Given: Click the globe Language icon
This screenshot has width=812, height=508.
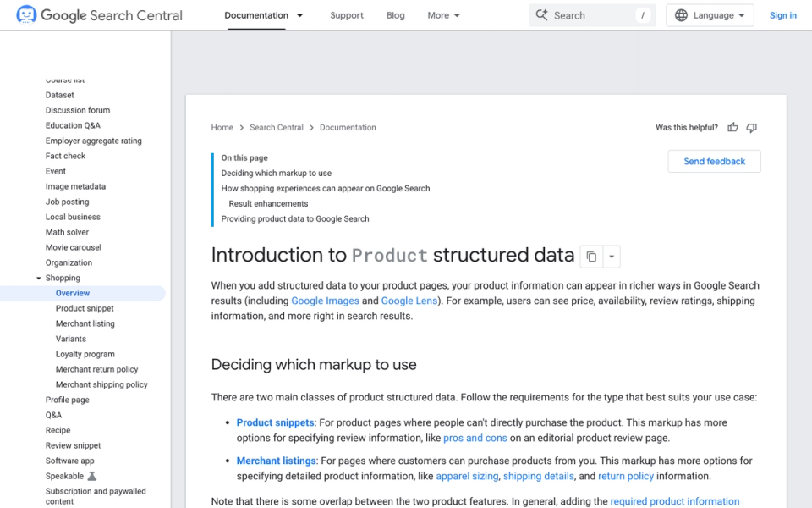Looking at the screenshot, I should click(681, 15).
